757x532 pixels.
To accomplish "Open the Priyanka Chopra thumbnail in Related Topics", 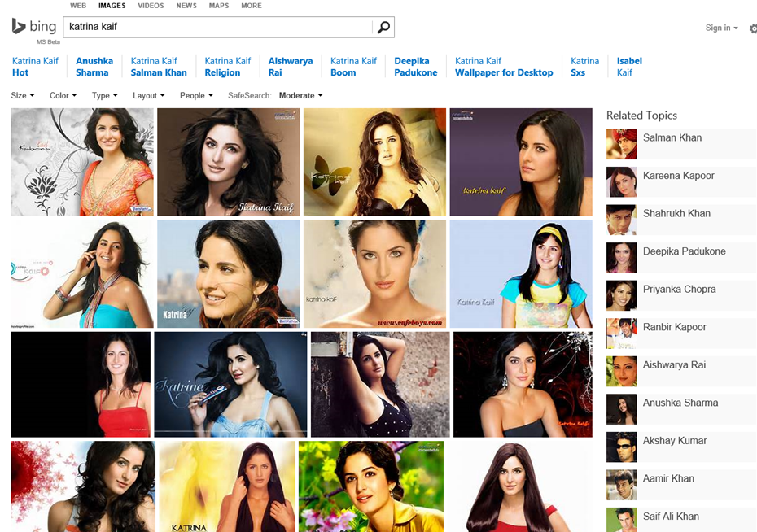I will click(x=622, y=295).
